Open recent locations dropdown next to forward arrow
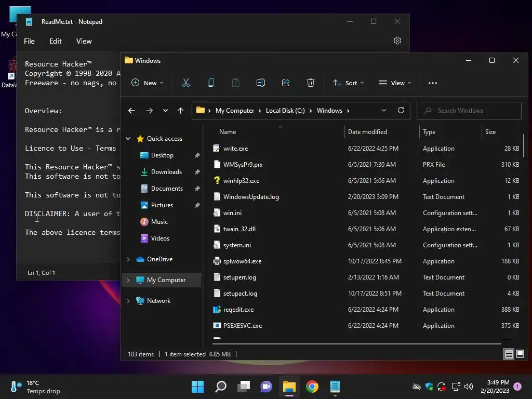 165,111
